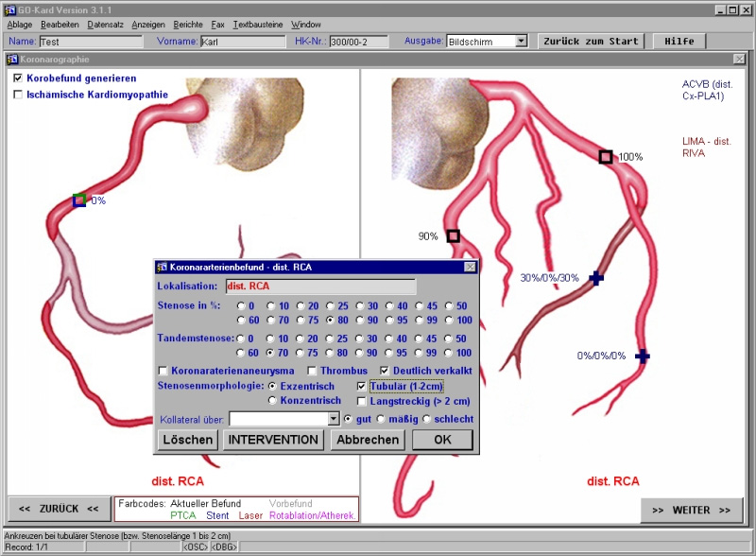The image size is (756, 556).
Task: Click Zurück zum Start button
Action: (x=592, y=41)
